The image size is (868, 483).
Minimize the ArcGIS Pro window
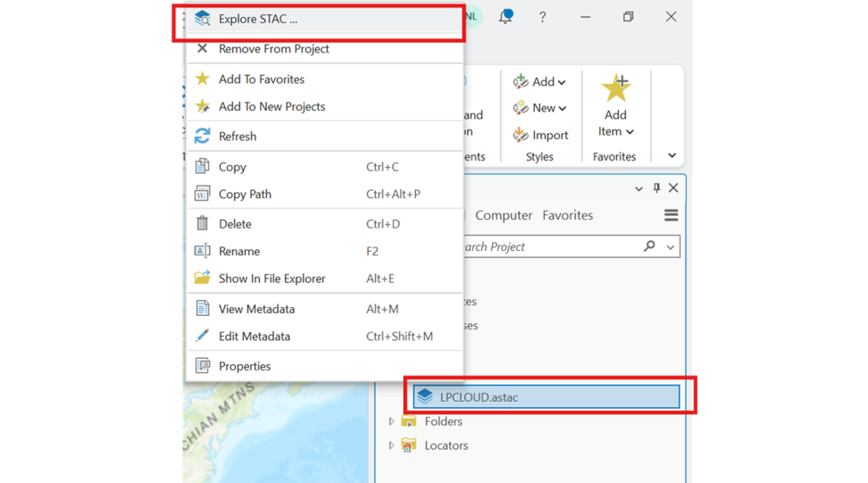(x=585, y=17)
